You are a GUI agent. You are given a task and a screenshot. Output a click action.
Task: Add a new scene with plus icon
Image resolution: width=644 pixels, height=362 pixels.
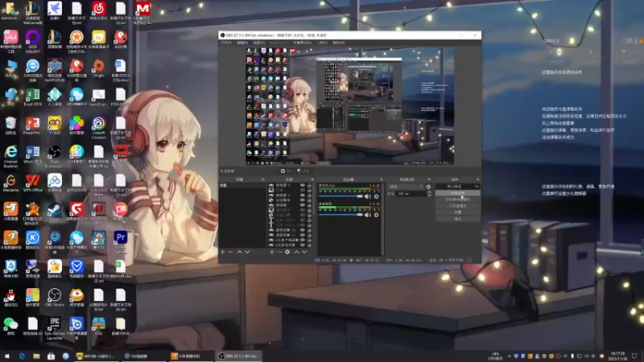223,252
